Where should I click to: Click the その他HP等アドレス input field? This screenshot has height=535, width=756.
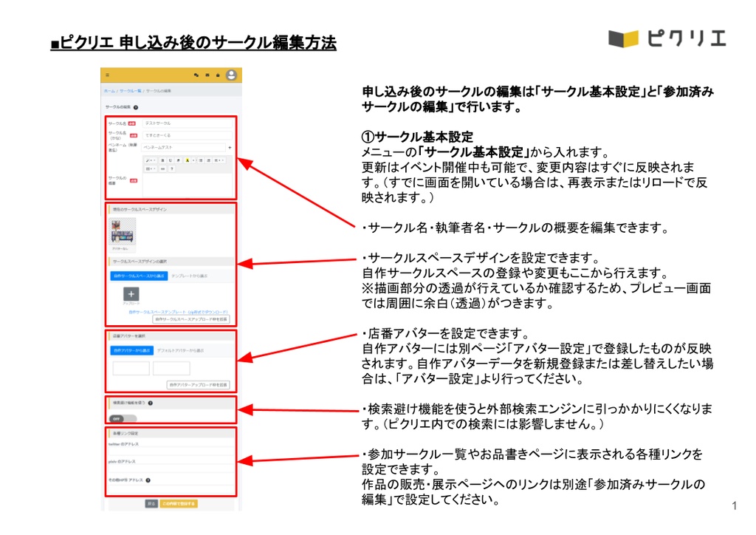171,488
